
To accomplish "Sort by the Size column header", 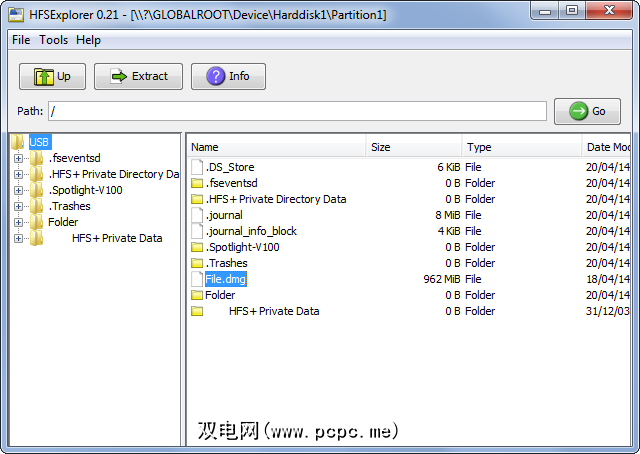I will pos(414,147).
